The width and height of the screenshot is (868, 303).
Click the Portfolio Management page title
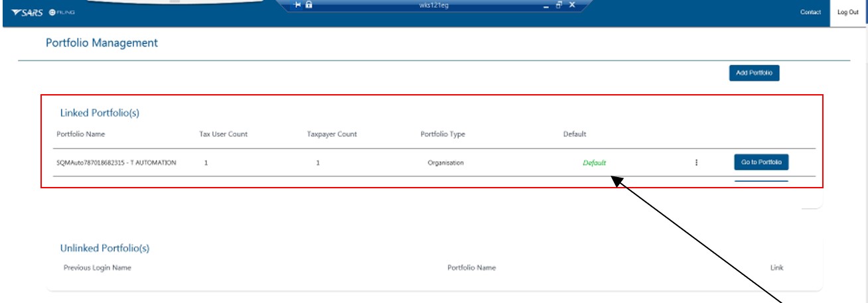[x=102, y=43]
